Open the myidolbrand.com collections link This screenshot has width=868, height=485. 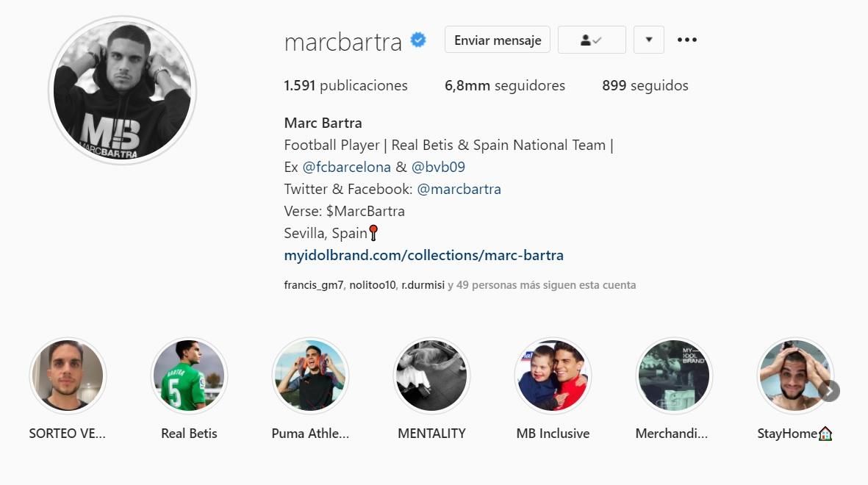pyautogui.click(x=423, y=255)
